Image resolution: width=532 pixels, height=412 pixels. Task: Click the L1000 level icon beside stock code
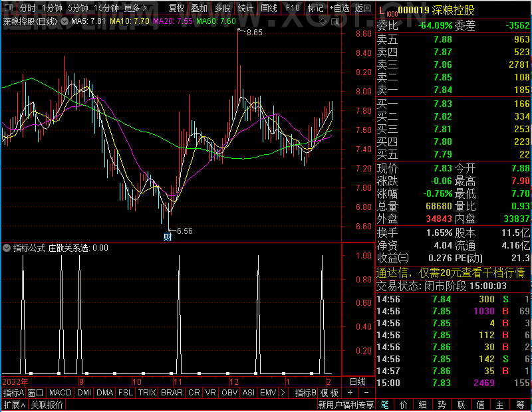pyautogui.click(x=388, y=12)
